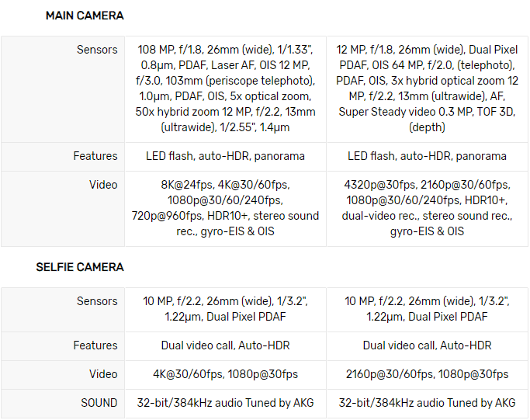This screenshot has width=530, height=420.
Task: Click the selfie 4K@30/60fps video cell
Action: [x=225, y=374]
